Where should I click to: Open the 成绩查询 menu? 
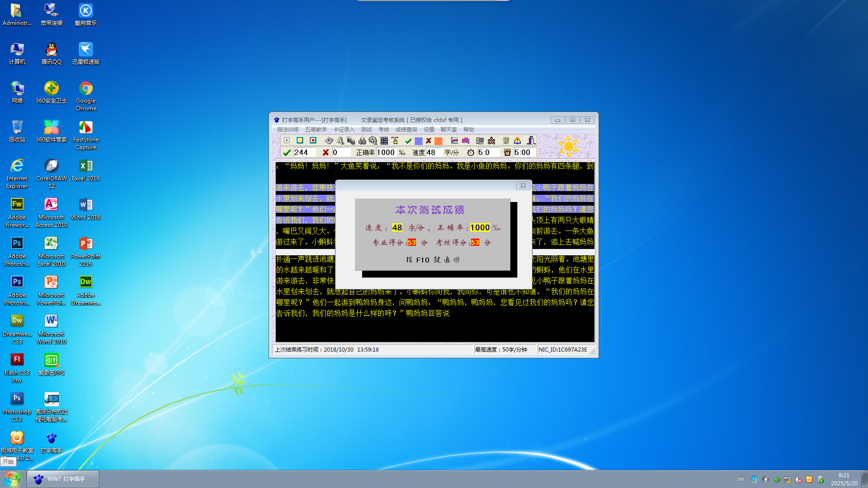tap(406, 130)
